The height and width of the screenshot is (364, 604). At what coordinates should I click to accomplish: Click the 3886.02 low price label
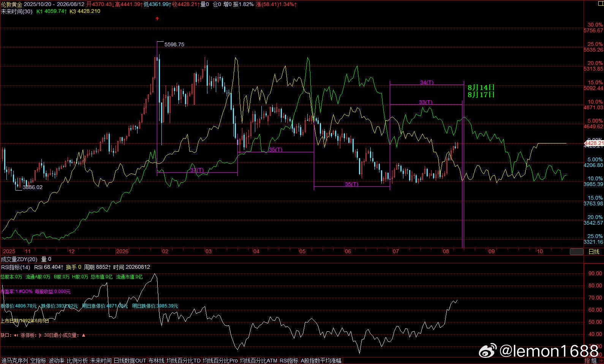point(33,187)
